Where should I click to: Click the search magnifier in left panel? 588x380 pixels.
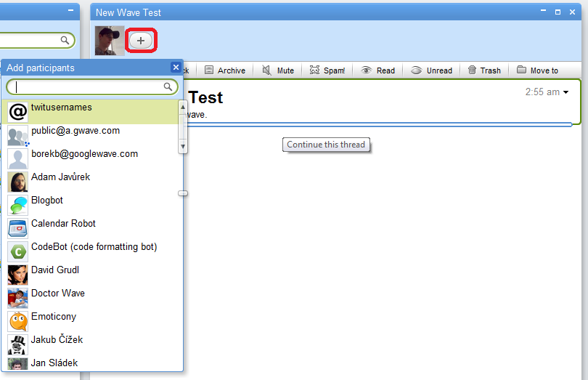click(65, 40)
